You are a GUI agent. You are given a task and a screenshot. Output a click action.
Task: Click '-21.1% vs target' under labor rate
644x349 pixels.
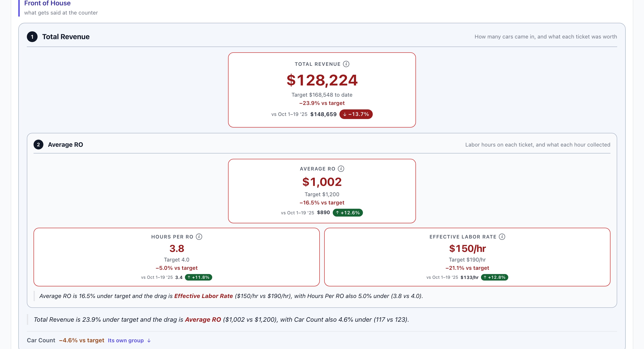[x=468, y=268]
